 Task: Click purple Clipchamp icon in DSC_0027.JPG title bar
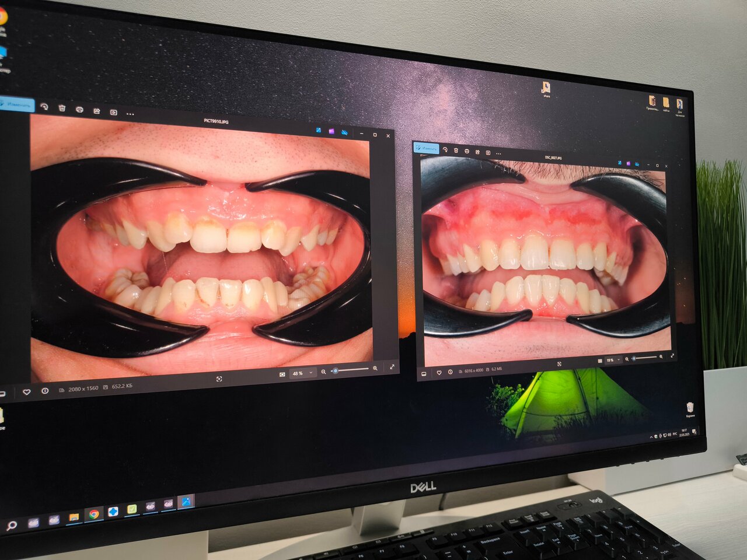[629, 164]
